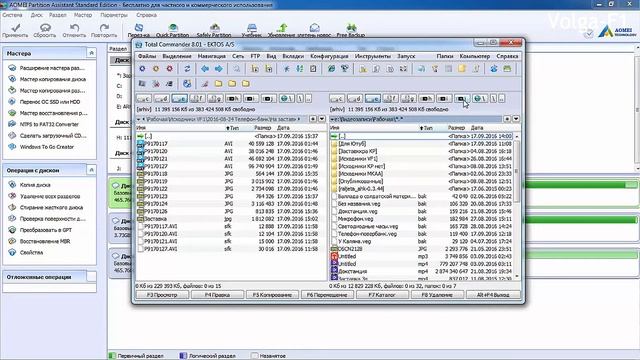Click the refresh (reread source) toolbar icon
The width and height of the screenshot is (640, 360).
[x=187, y=69]
